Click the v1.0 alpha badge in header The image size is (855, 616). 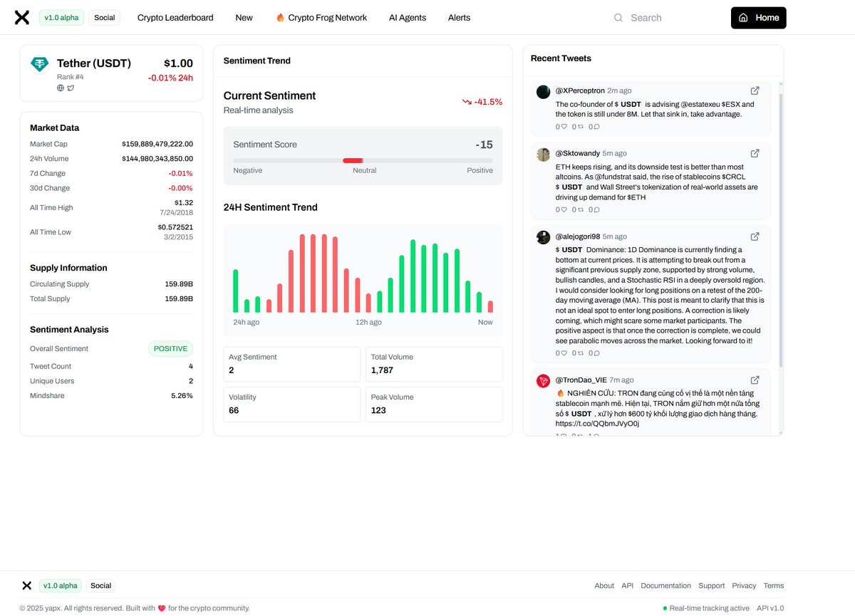[x=61, y=18]
